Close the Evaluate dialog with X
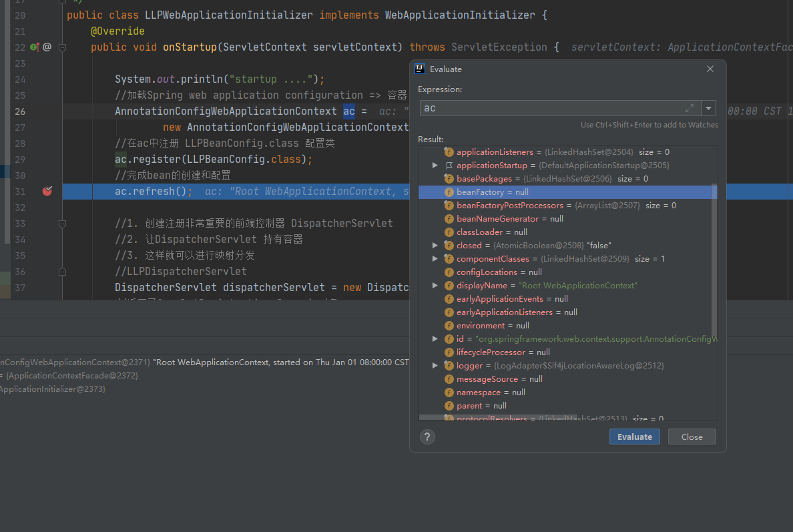Viewport: 793px width, 532px height. click(x=710, y=69)
